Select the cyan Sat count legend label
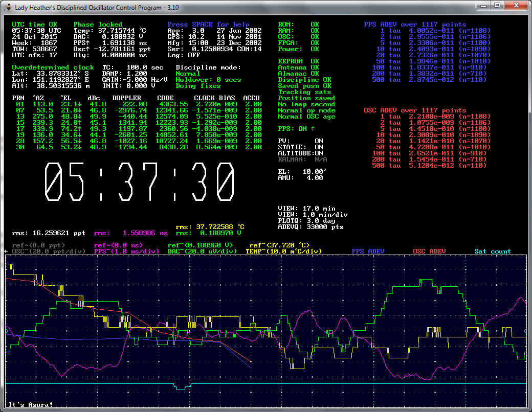The image size is (532, 412). [492, 251]
